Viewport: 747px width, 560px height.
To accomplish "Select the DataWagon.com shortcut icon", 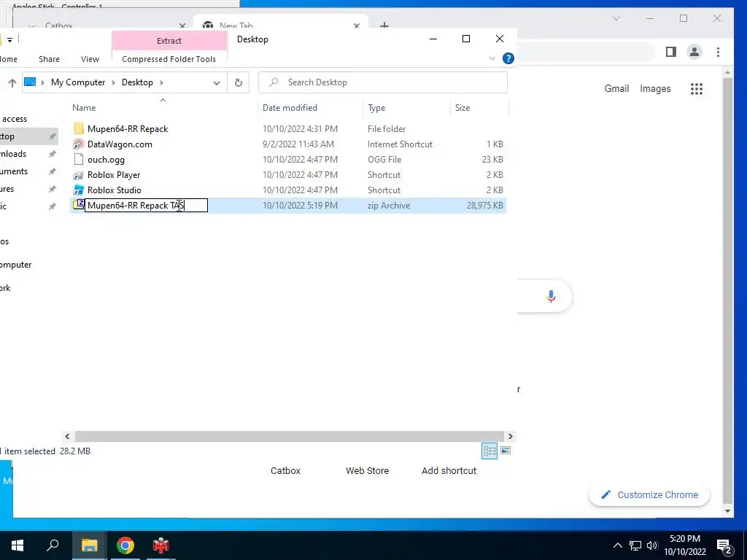I will point(79,144).
